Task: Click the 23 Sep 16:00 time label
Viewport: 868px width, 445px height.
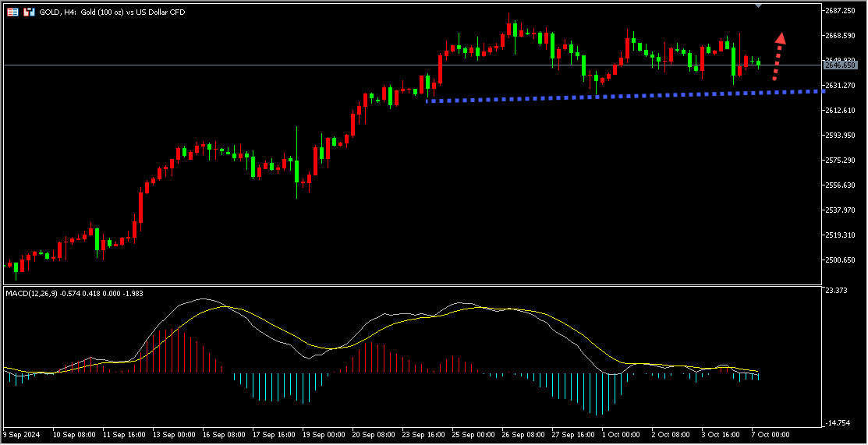Action: [x=423, y=435]
